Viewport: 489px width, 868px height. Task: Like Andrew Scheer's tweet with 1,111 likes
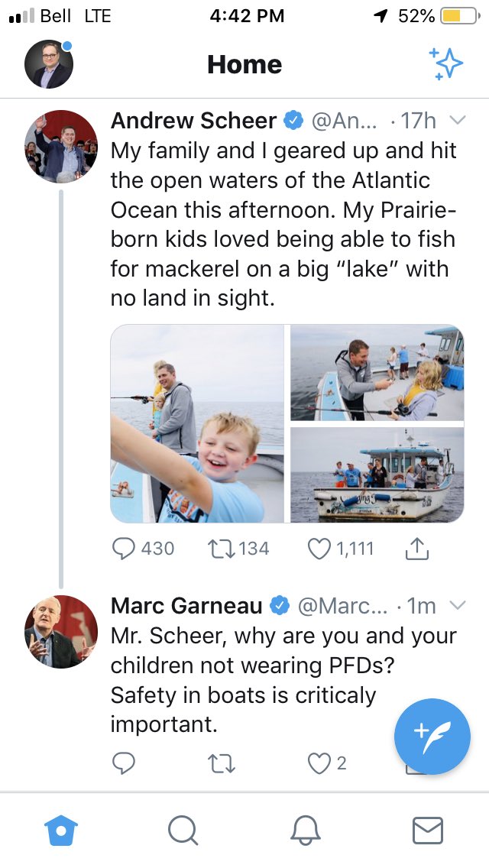(319, 549)
